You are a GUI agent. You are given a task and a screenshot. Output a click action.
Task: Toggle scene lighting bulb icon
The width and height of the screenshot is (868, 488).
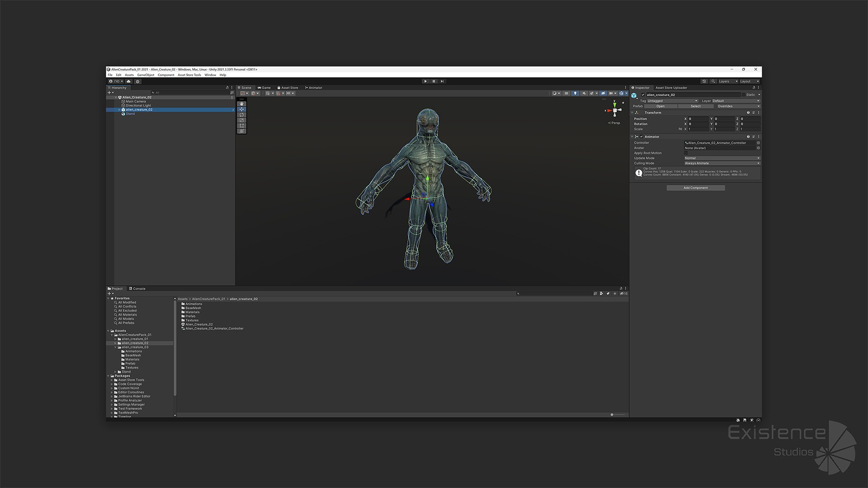tap(575, 94)
